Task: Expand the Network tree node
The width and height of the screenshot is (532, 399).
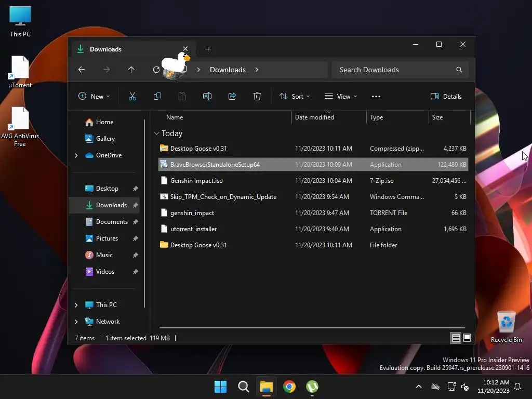Action: [x=76, y=322]
